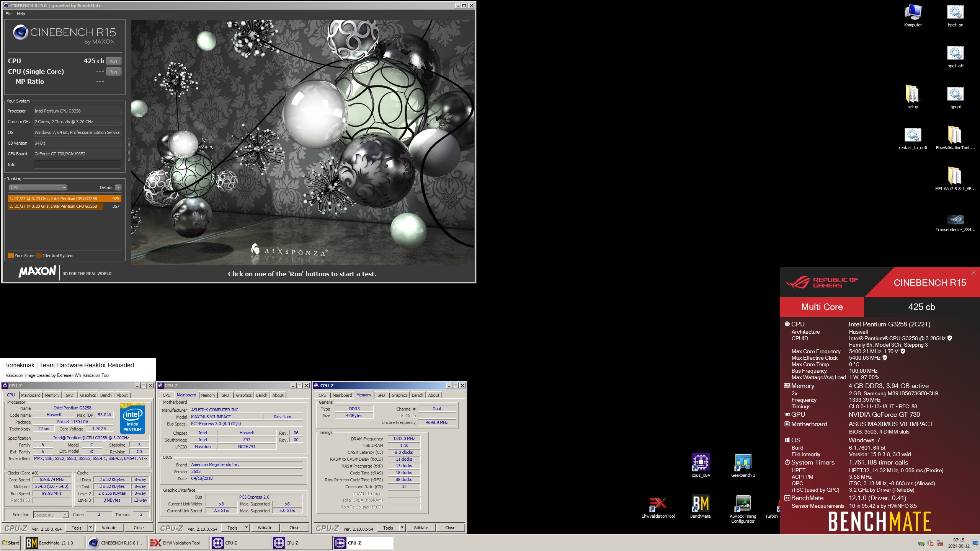
Task: Click the Processor field in Cinebench
Action: tap(77, 111)
